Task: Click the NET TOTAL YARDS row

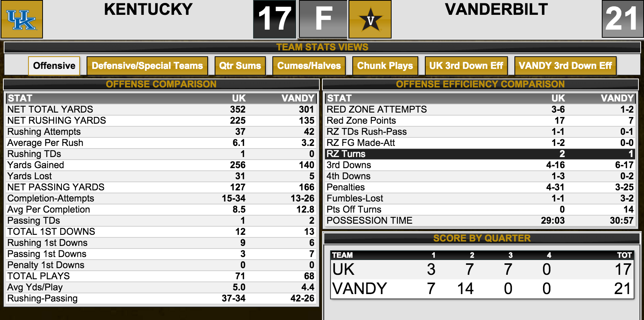Action: pos(161,110)
